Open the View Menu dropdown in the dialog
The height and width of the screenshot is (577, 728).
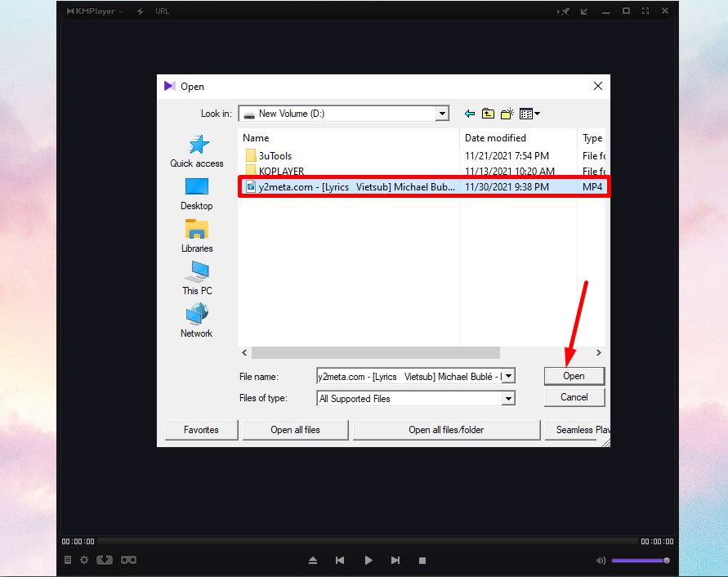tap(525, 114)
